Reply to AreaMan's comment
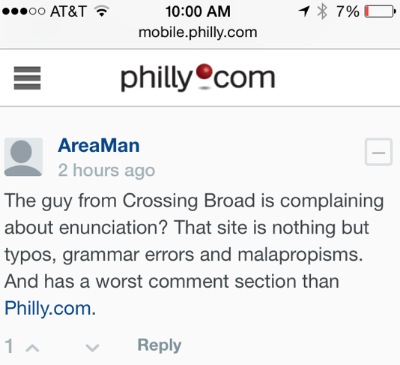The width and height of the screenshot is (400, 365). point(159,345)
